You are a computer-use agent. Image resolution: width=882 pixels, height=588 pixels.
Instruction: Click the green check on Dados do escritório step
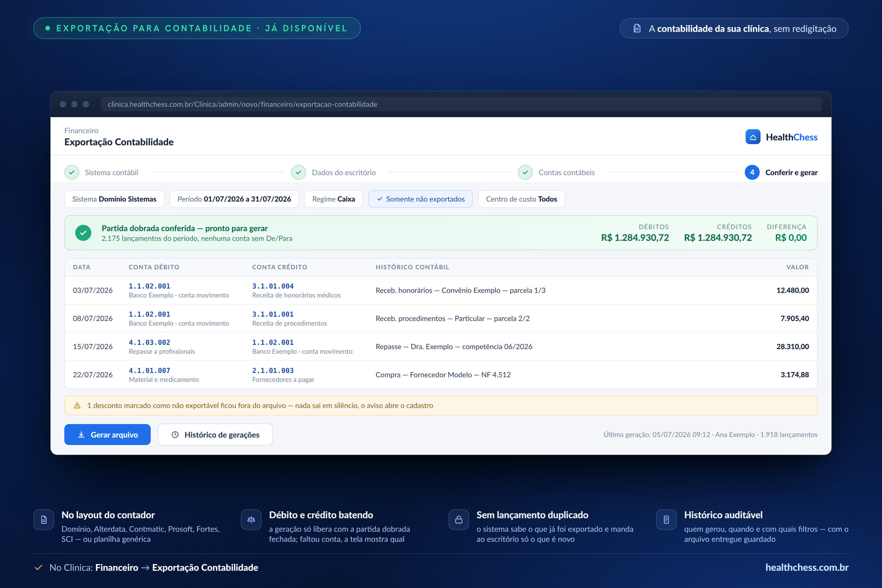pyautogui.click(x=299, y=173)
